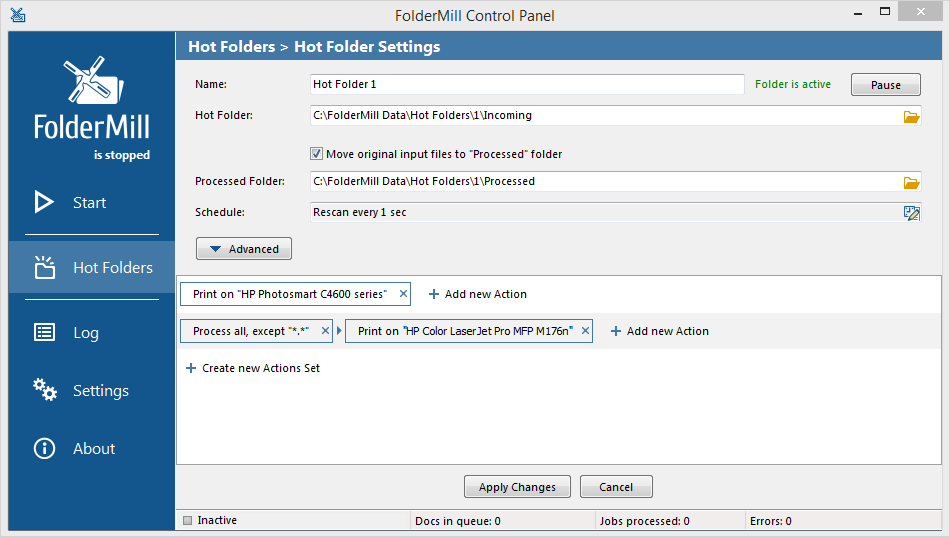This screenshot has width=950, height=538.
Task: Browse for Hot Folder path folder icon
Action: 911,116
